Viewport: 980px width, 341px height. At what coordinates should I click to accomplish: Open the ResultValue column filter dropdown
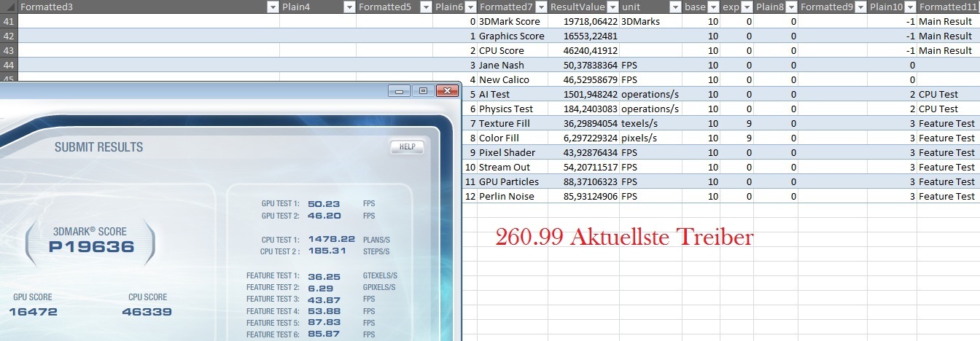coord(612,7)
